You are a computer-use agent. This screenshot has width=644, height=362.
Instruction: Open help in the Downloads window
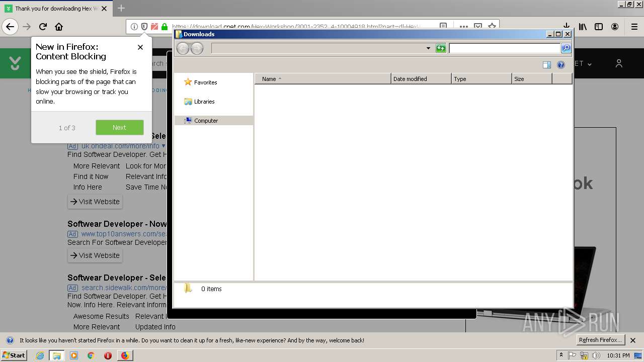click(561, 64)
